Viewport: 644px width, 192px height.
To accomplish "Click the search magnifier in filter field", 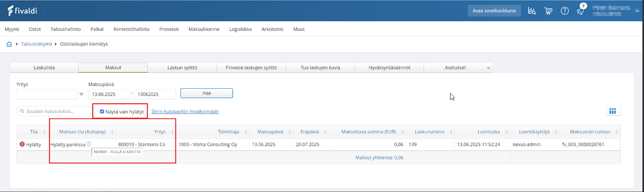I will (22, 111).
